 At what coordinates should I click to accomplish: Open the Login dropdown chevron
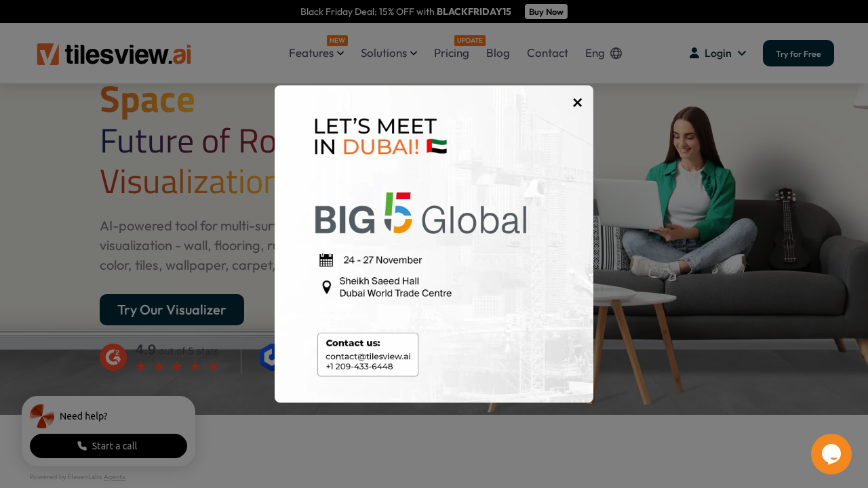coord(742,53)
